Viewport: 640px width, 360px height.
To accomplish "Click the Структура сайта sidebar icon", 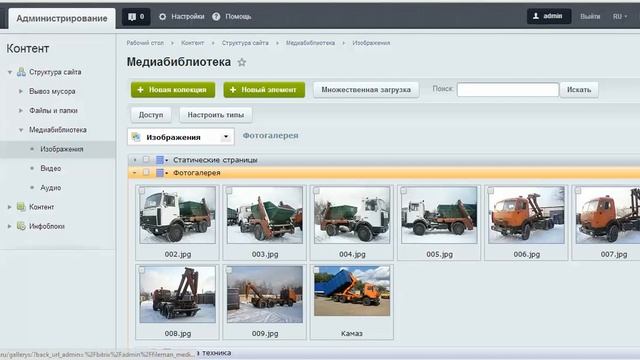I will [x=21, y=72].
